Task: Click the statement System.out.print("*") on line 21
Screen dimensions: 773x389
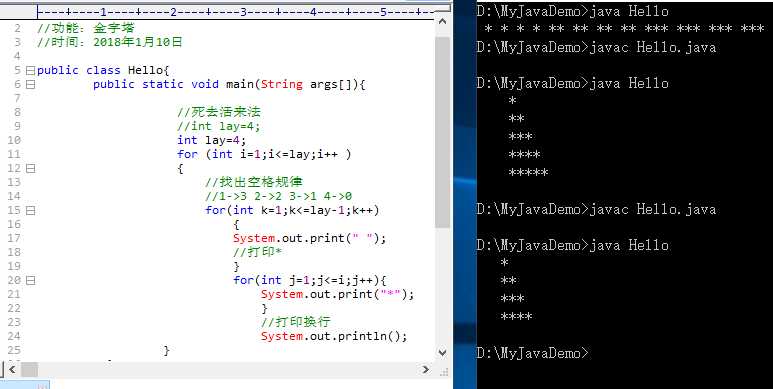Action: (x=338, y=294)
